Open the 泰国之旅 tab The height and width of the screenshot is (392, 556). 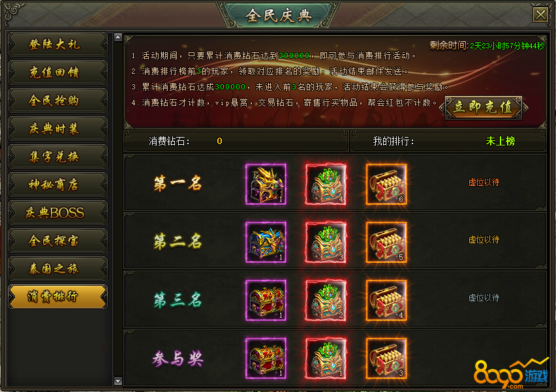[57, 269]
